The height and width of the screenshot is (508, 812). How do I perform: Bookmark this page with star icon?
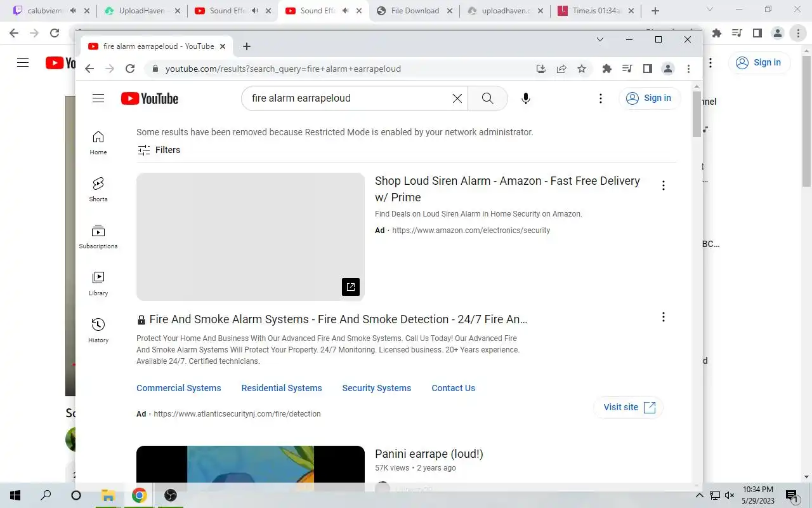tap(582, 69)
